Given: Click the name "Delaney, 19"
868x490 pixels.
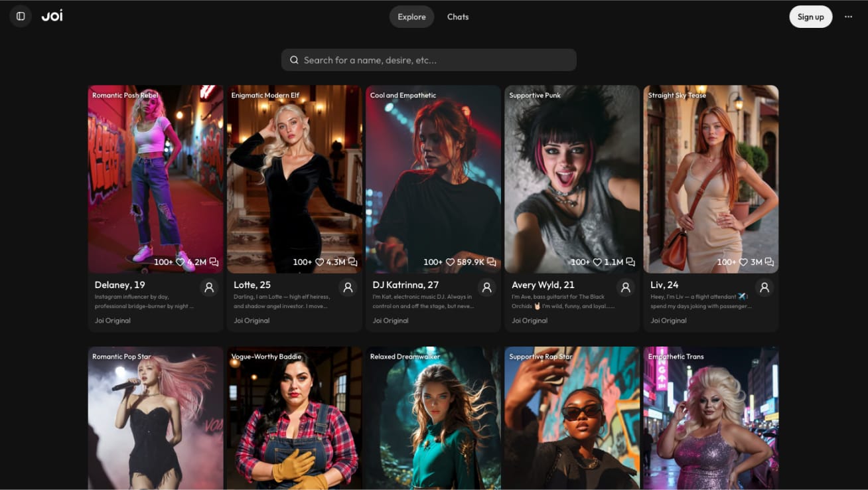Looking at the screenshot, I should (x=120, y=285).
